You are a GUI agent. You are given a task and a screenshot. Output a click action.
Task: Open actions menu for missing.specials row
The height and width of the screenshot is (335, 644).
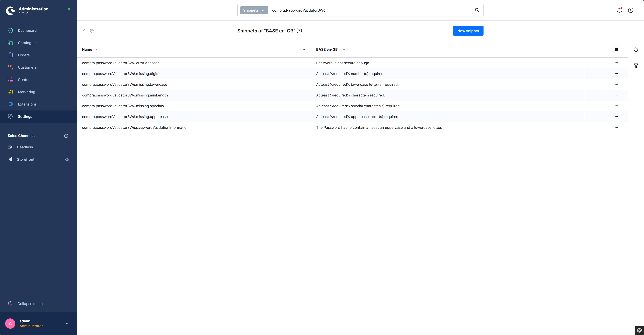click(x=616, y=106)
